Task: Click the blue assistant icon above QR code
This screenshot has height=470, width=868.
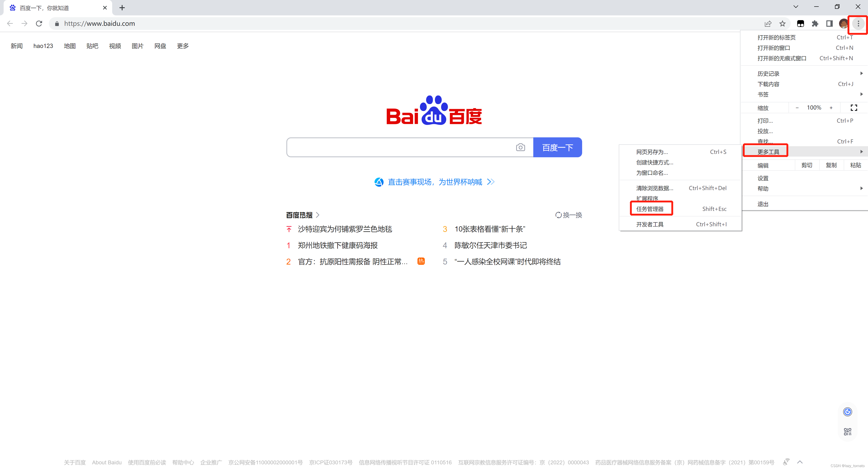Action: (x=847, y=412)
